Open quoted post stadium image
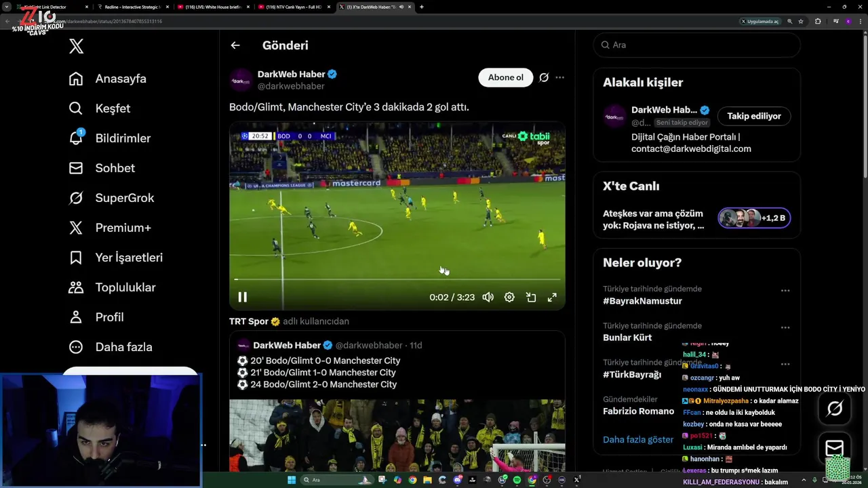The height and width of the screenshot is (488, 868). 397,435
